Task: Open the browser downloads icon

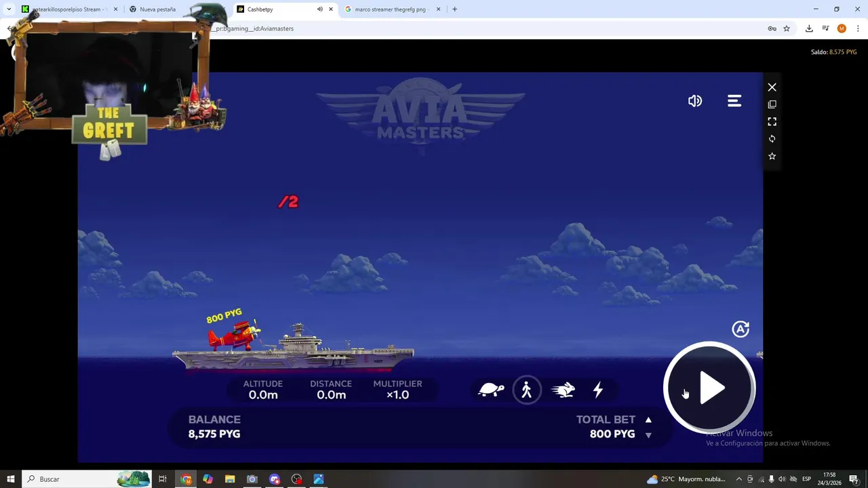Action: tap(809, 28)
